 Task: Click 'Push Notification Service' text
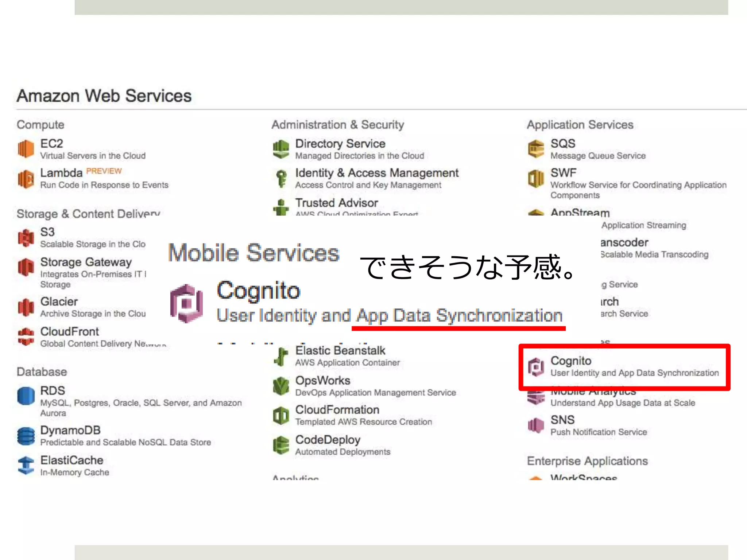pyautogui.click(x=599, y=432)
